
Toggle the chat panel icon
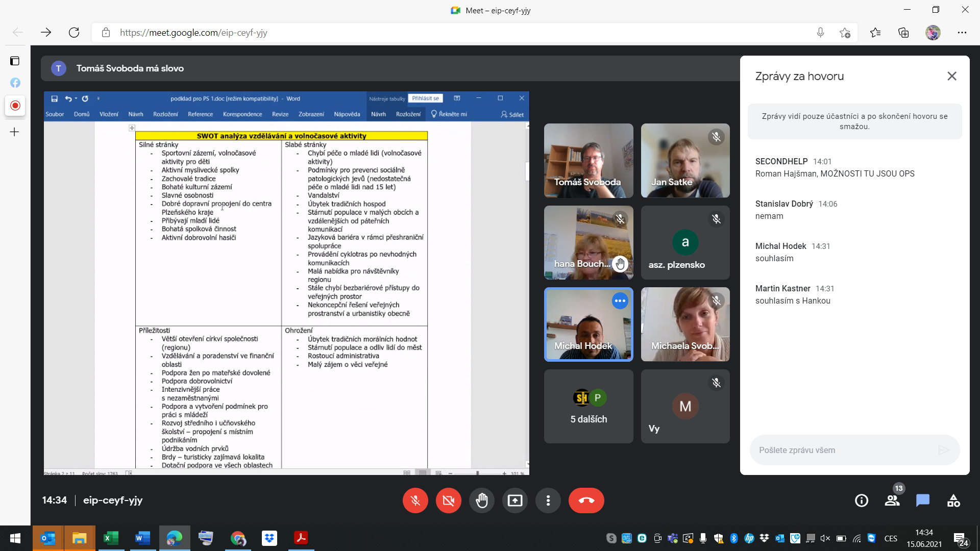coord(922,500)
